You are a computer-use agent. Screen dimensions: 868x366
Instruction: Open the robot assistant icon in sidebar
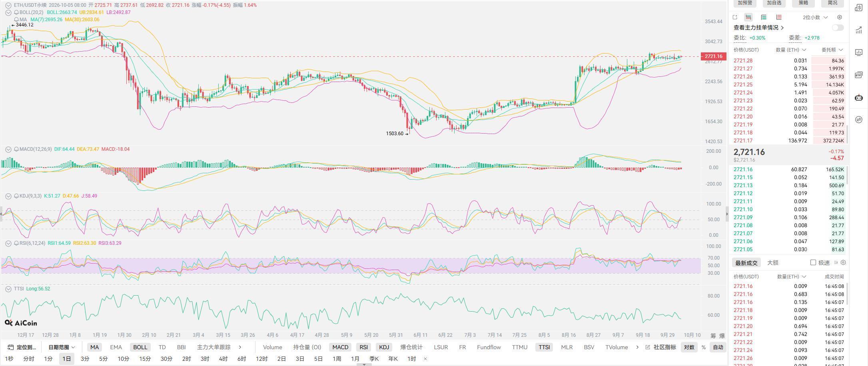coord(858,97)
